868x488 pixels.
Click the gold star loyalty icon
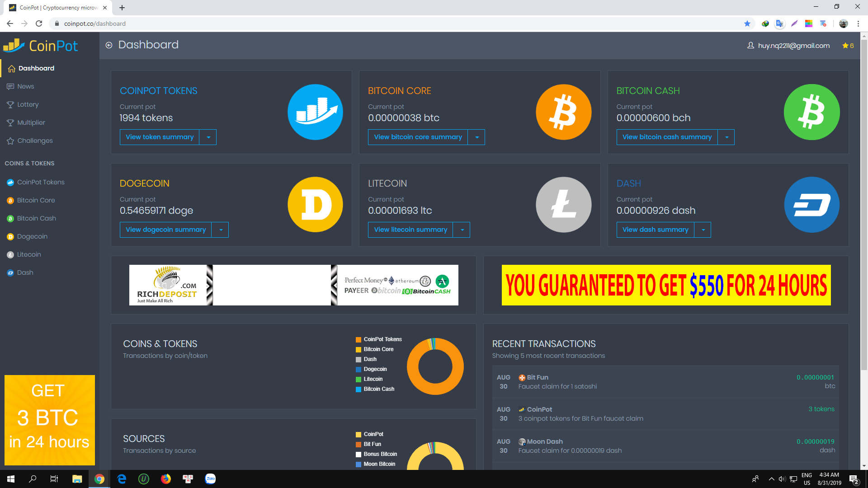tap(845, 46)
